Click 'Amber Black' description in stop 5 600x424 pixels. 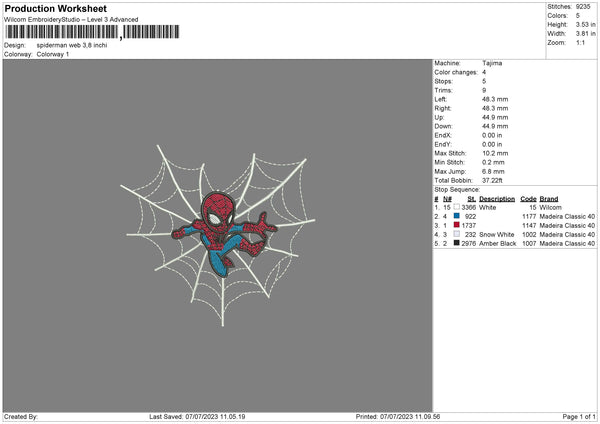pyautogui.click(x=497, y=243)
